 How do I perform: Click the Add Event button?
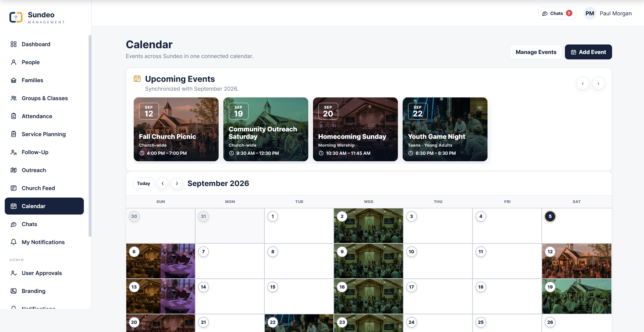[588, 52]
